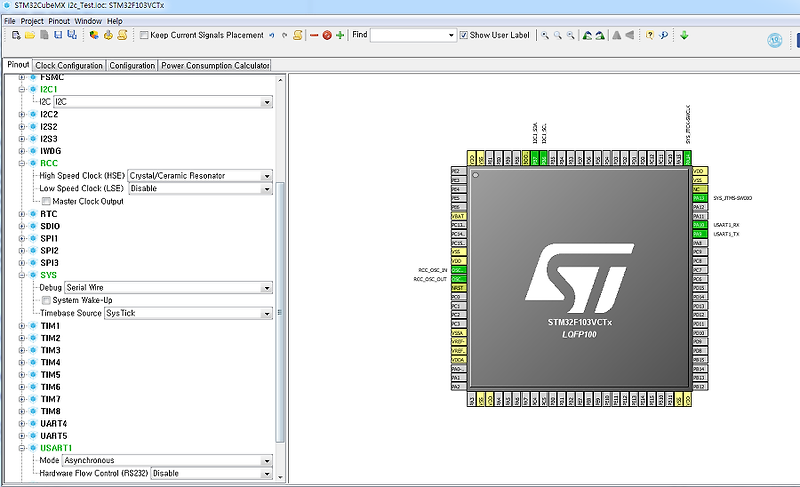
Task: Switch to the Configuration tab
Action: 132,65
